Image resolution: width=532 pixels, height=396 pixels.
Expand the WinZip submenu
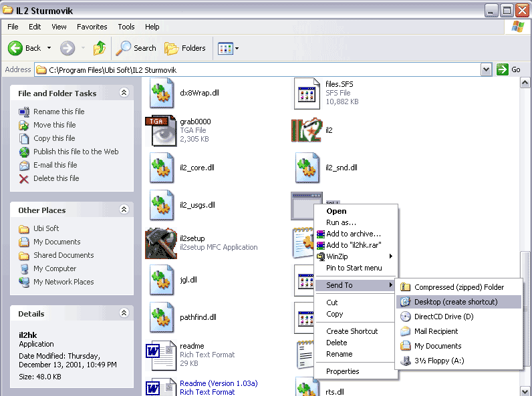pyautogui.click(x=356, y=256)
